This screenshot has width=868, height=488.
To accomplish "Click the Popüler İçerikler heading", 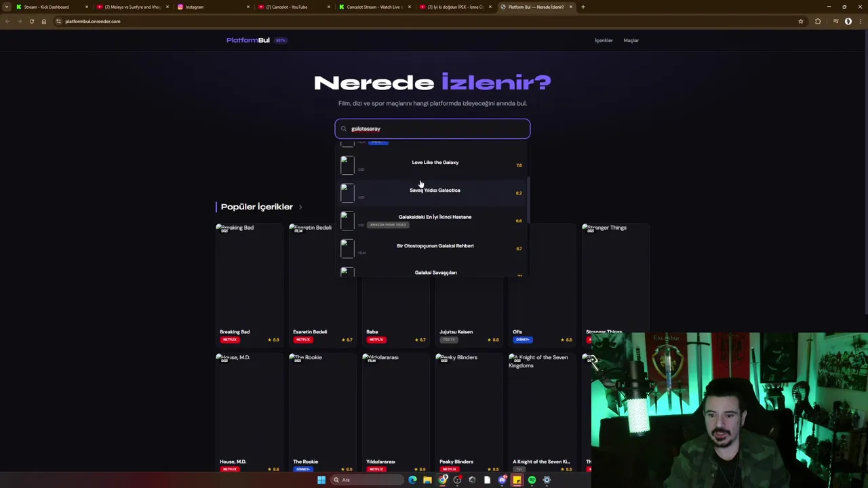I will coord(257,207).
